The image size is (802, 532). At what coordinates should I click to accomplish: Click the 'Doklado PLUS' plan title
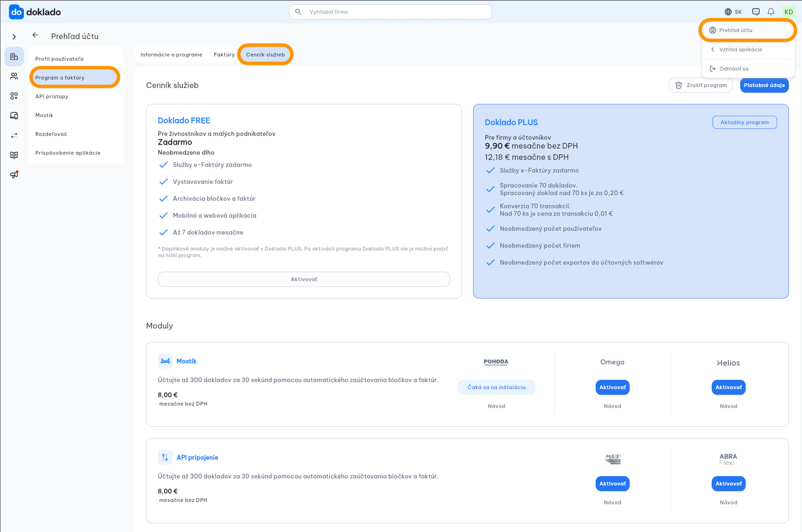(x=511, y=122)
